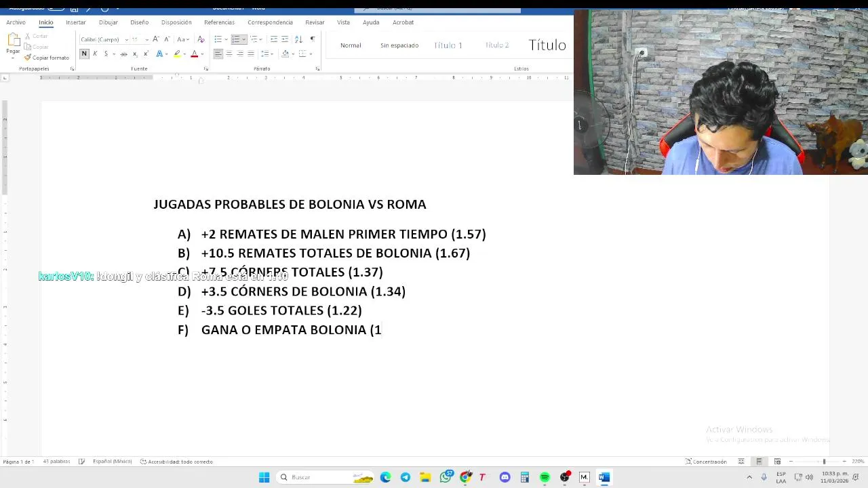
Task: Align text right
Action: (239, 54)
